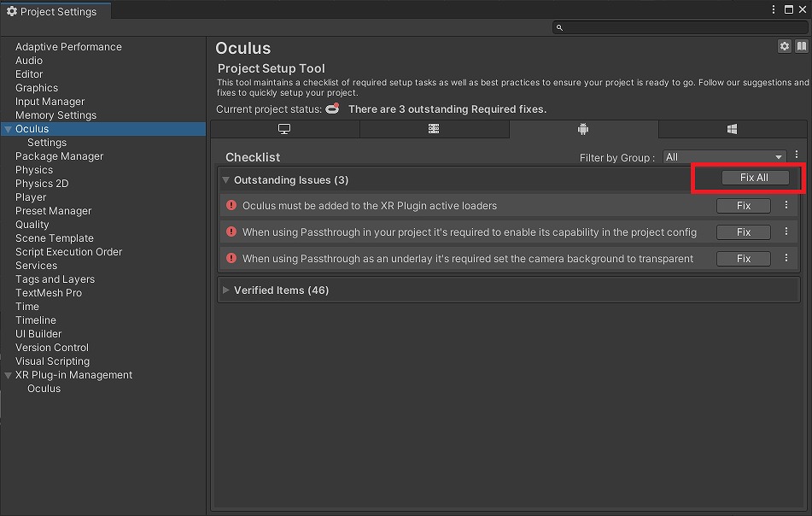This screenshot has height=516, width=812.
Task: Fix the camera background transparent issue
Action: point(743,259)
